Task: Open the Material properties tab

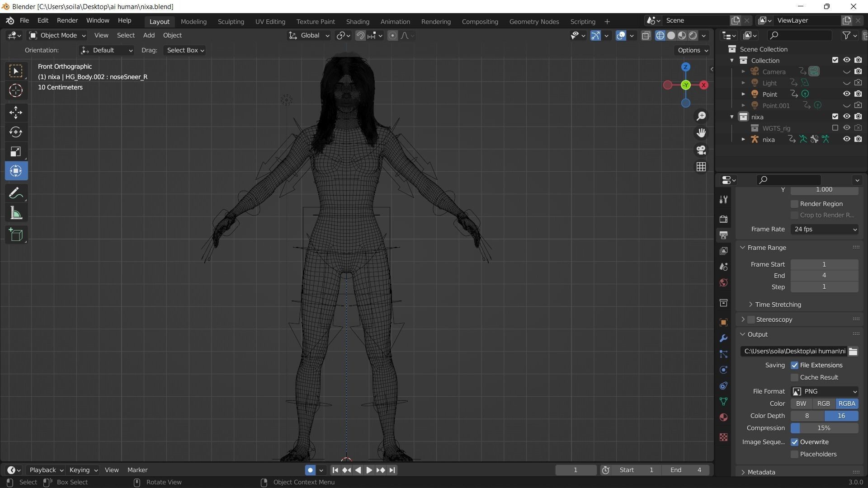Action: (x=723, y=417)
